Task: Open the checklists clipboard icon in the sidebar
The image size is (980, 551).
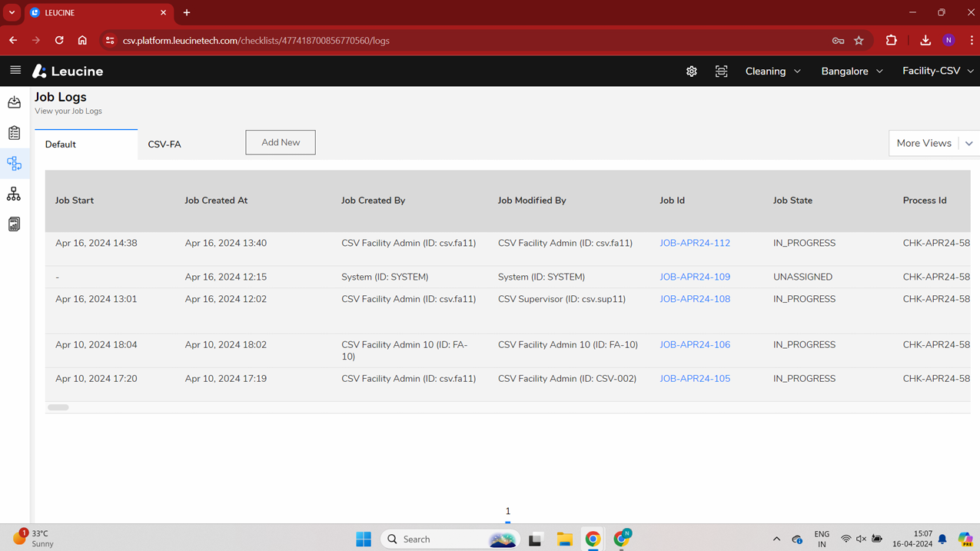Action: click(x=14, y=132)
